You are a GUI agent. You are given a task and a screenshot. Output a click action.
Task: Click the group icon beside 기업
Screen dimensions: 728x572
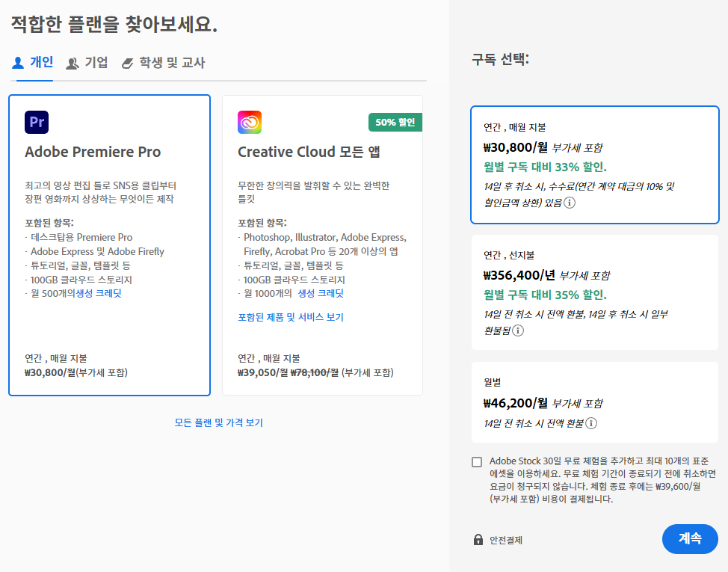point(73,63)
